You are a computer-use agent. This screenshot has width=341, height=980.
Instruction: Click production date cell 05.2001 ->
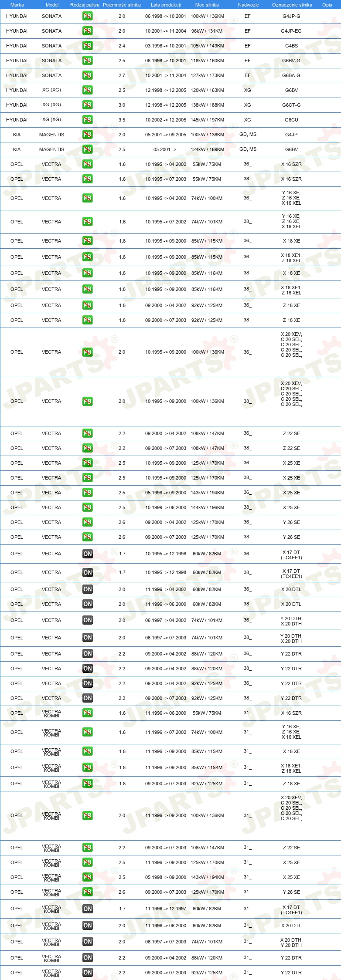tap(165, 149)
